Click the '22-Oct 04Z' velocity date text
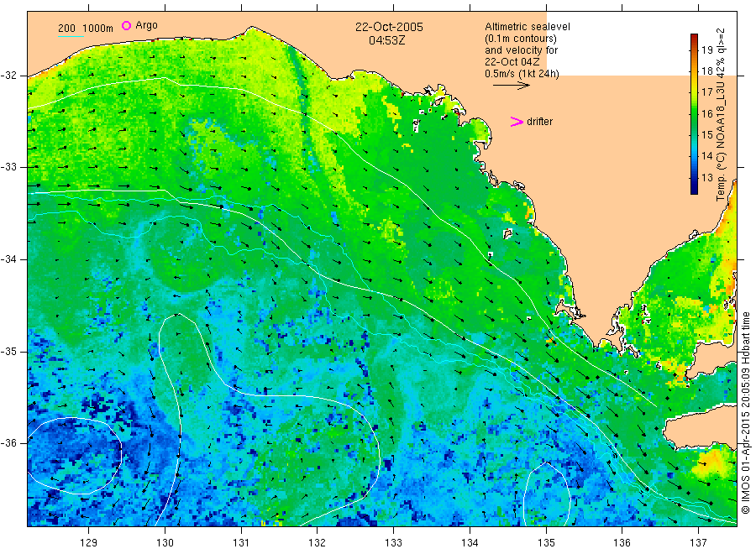Screen dimensions: 756x554 [512, 62]
